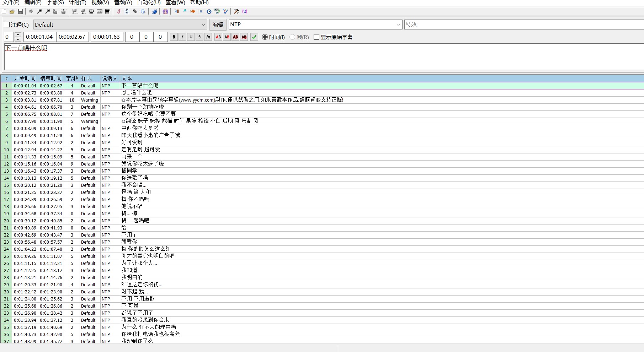Select the row reading 你给我打电话我也很高兴
Viewport: 644px width, 352px height.
pos(322,334)
